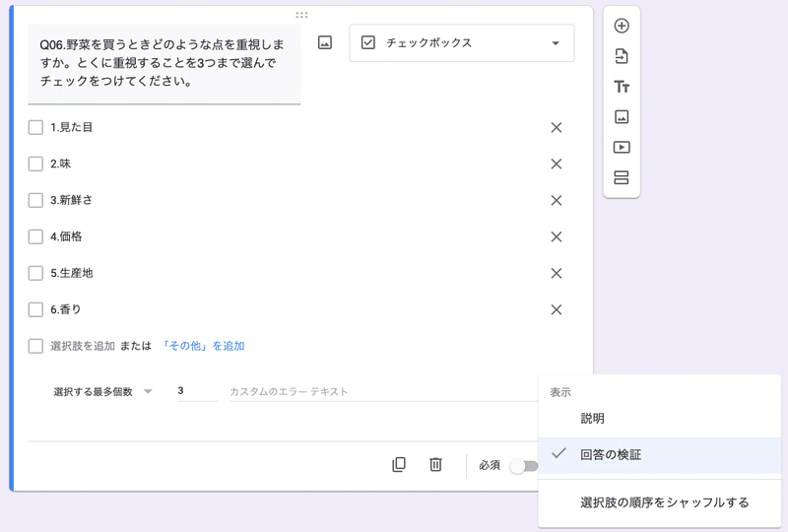This screenshot has height=532, width=788.
Task: Click 選択肢を追加 to add an option
Action: 83,346
